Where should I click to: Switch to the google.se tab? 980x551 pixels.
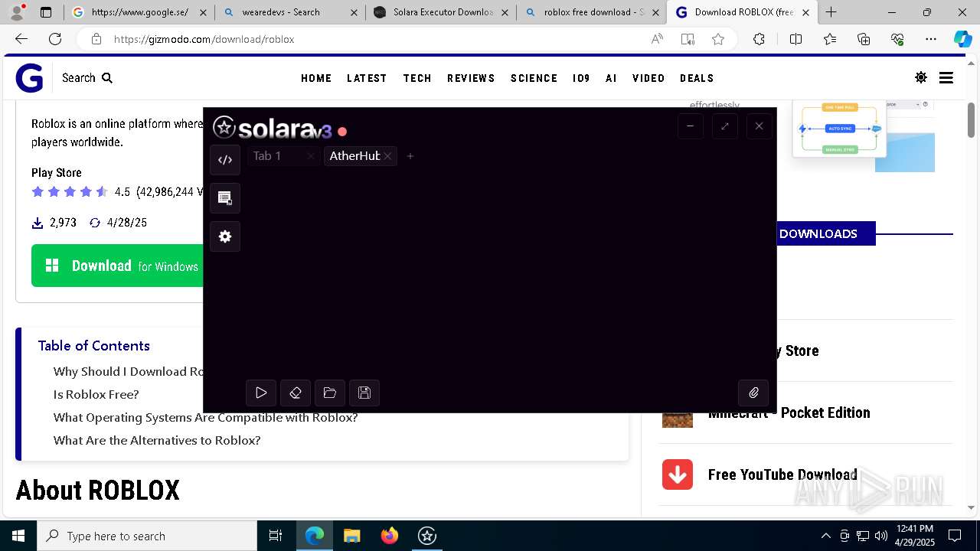[x=139, y=12]
